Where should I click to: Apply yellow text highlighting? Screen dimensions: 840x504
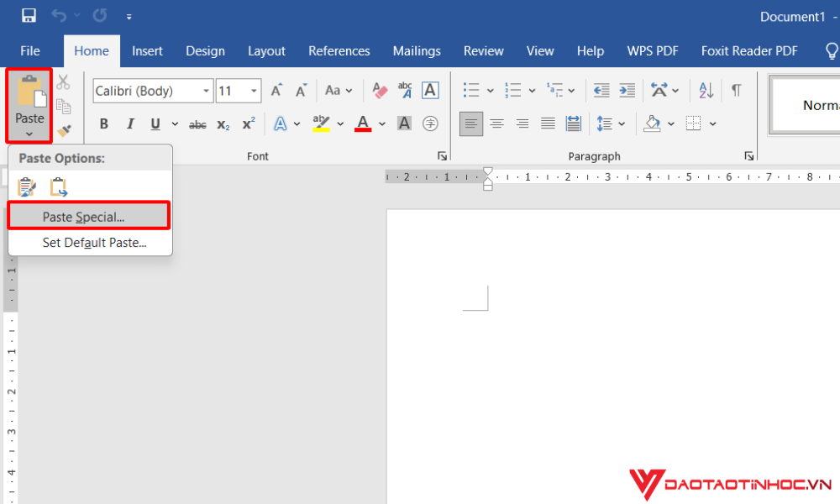pyautogui.click(x=320, y=123)
